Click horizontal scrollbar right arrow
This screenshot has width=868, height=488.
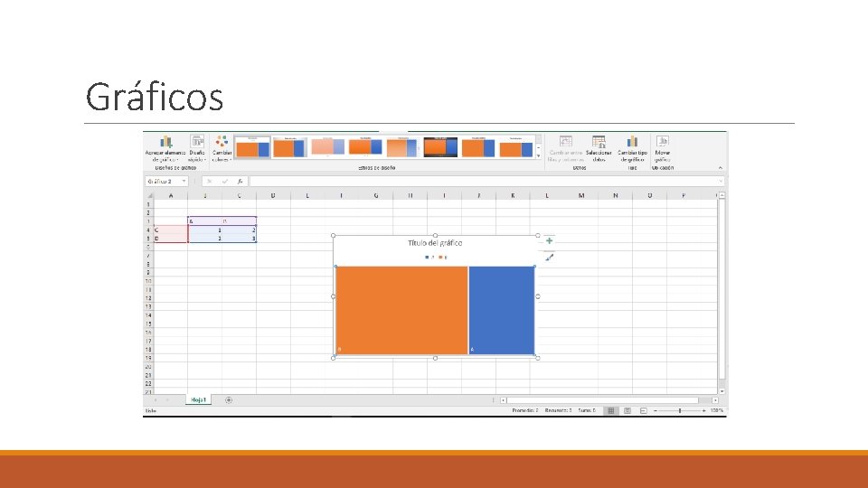coord(715,400)
